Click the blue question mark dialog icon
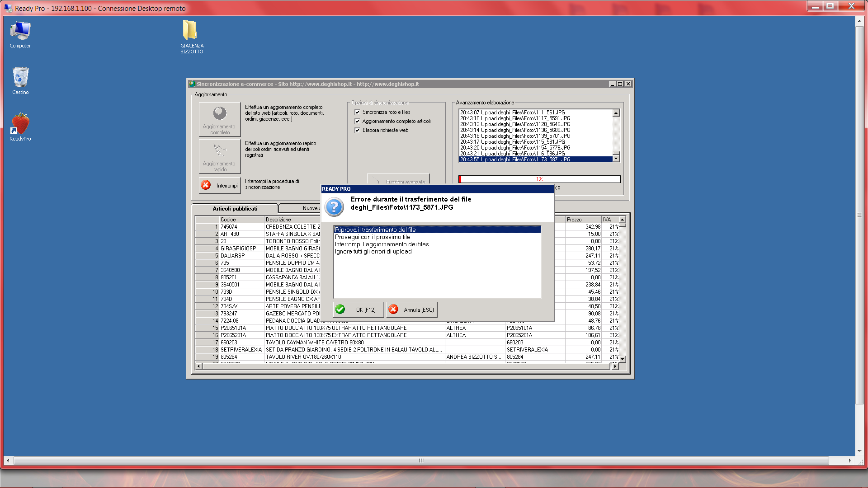Viewport: 868px width, 488px height. click(334, 207)
